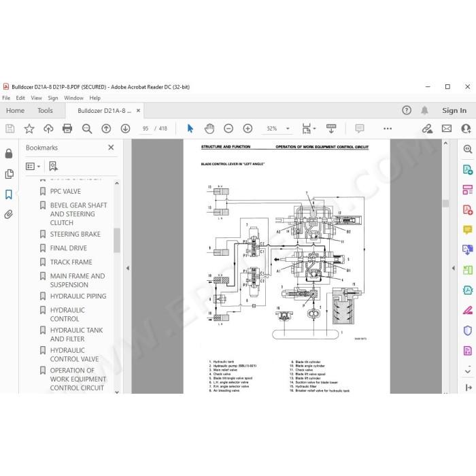This screenshot has width=476, height=476.
Task: Show security settings via the padlock icon
Action: coord(9,154)
